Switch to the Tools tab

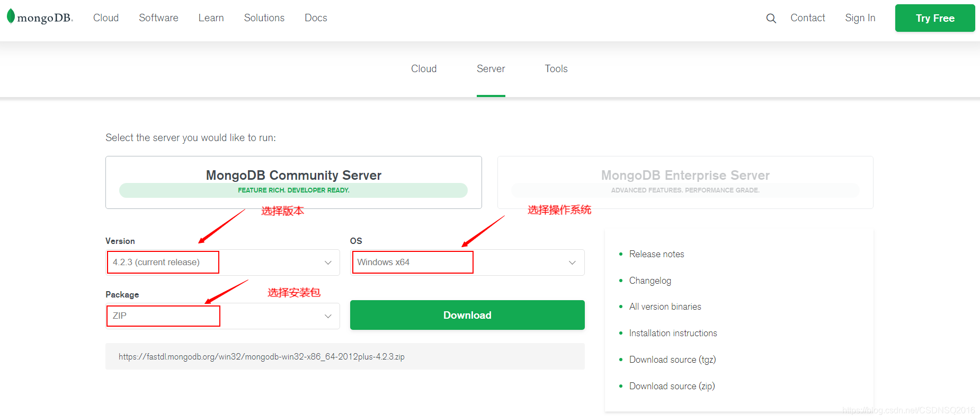(x=556, y=69)
